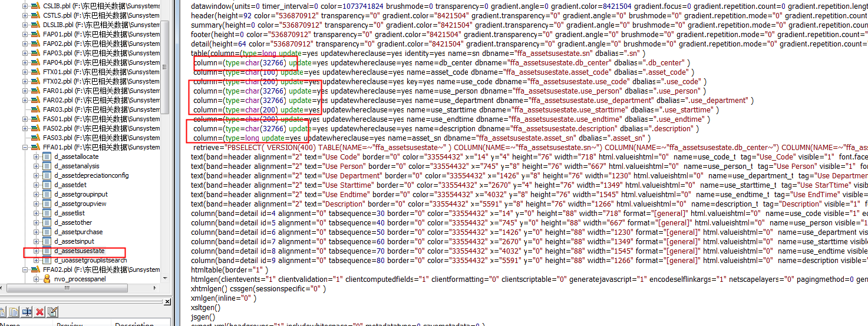Click the Description column header
The width and height of the screenshot is (868, 326).
pyautogui.click(x=140, y=323)
